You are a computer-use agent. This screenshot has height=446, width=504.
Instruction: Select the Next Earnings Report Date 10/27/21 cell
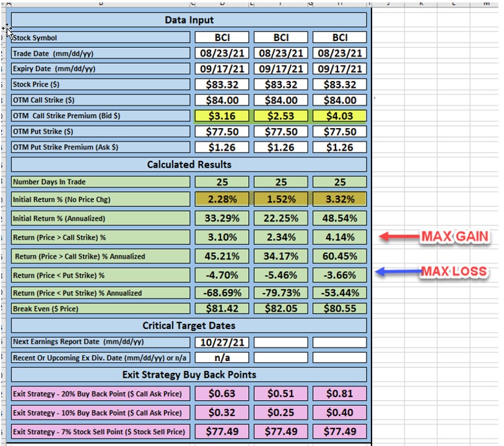click(221, 341)
